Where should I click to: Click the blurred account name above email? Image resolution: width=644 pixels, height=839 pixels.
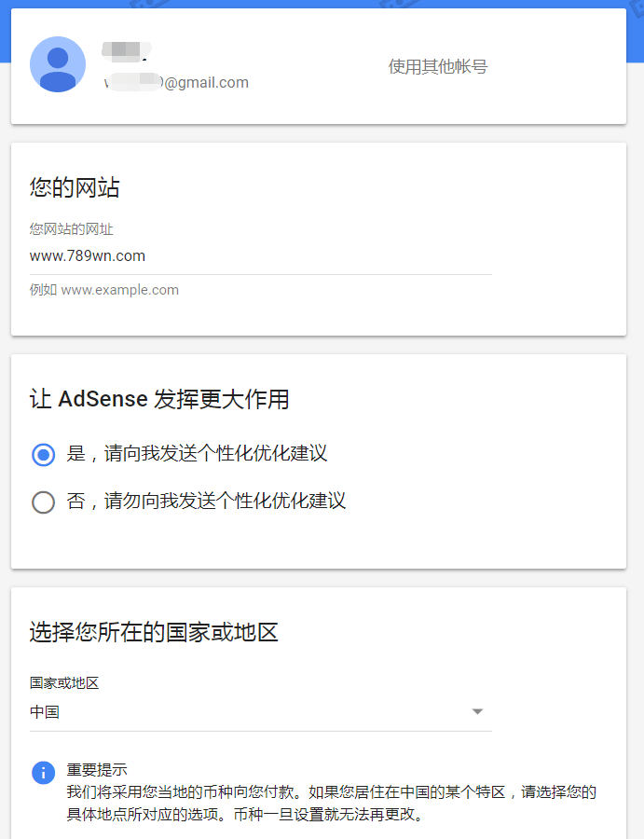click(x=127, y=49)
